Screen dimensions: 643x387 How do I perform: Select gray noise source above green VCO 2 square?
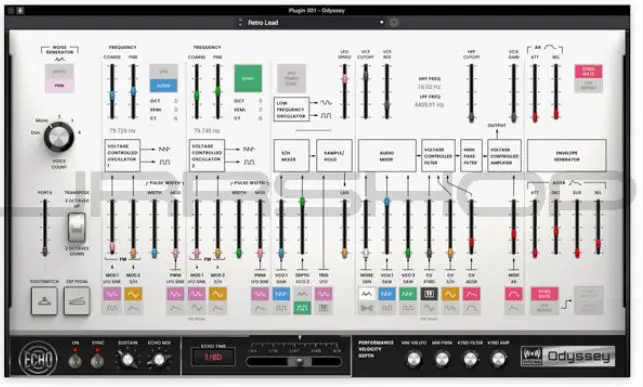click(302, 294)
